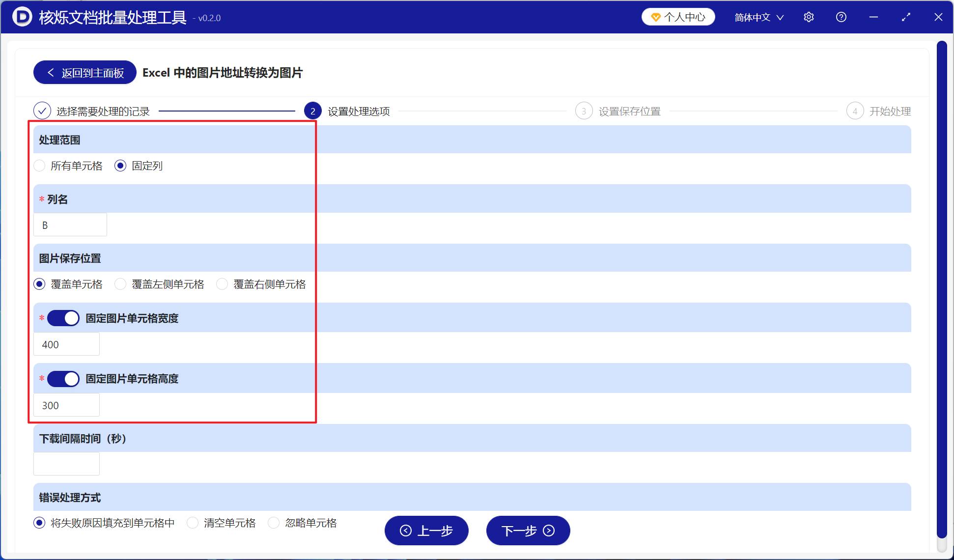Open 个人中心 personal center
This screenshot has width=954, height=560.
[x=678, y=17]
